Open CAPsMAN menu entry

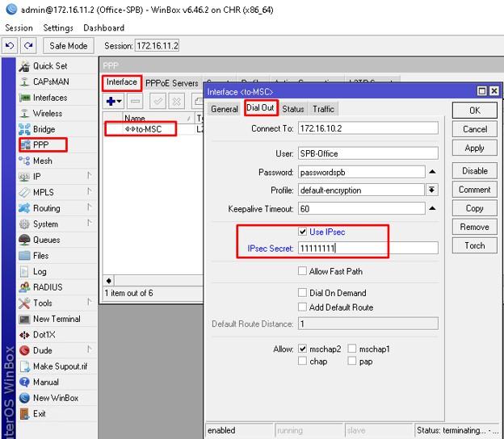[x=51, y=82]
